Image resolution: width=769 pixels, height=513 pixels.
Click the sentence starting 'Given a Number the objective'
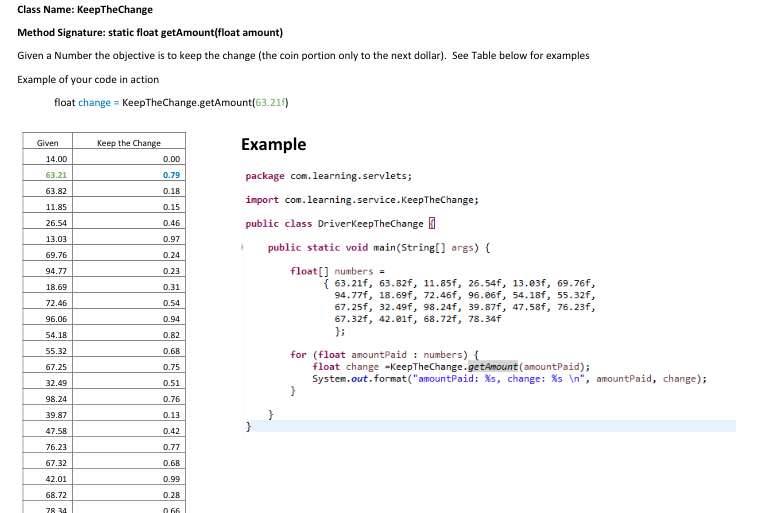point(303,55)
